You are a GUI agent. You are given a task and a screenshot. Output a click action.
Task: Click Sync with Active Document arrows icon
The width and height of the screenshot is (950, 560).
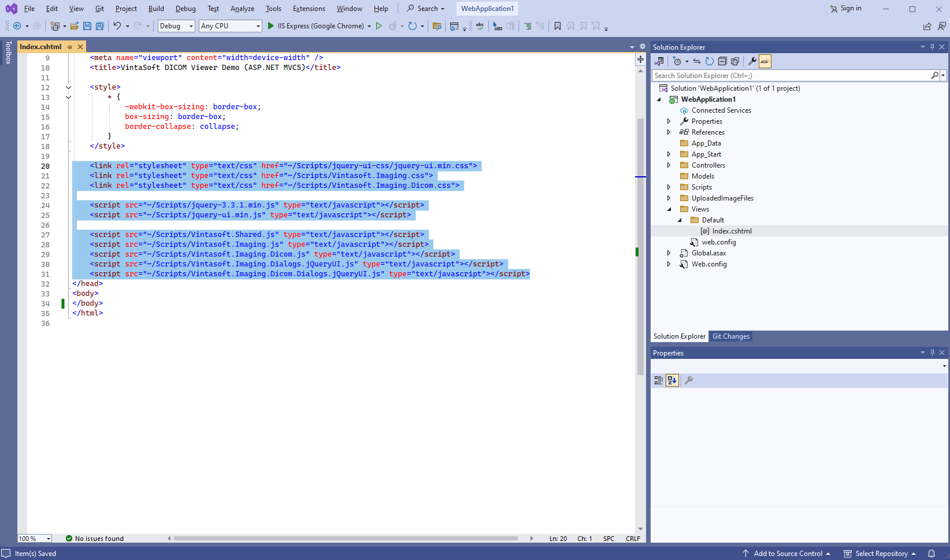pyautogui.click(x=697, y=61)
